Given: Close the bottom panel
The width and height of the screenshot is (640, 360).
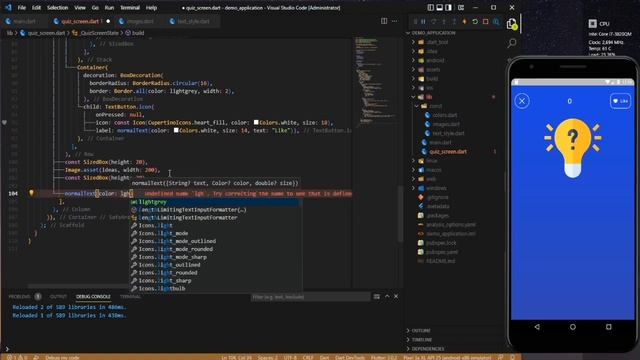Looking at the screenshot, I should 396,296.
